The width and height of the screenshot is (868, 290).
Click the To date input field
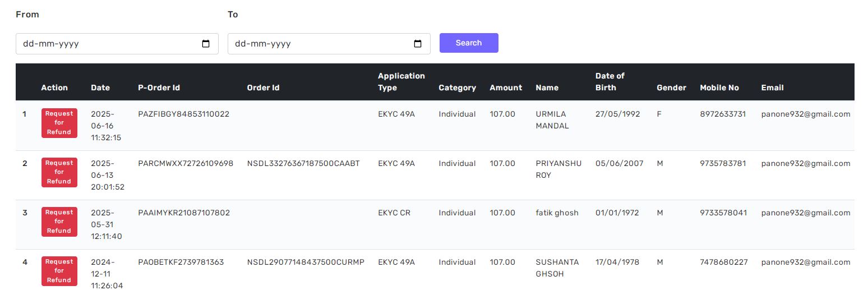pyautogui.click(x=318, y=44)
